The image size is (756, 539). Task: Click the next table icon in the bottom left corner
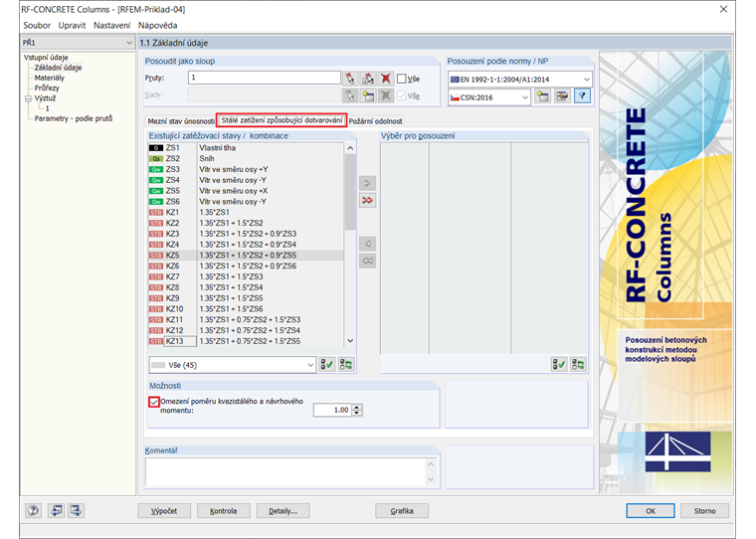tap(76, 510)
